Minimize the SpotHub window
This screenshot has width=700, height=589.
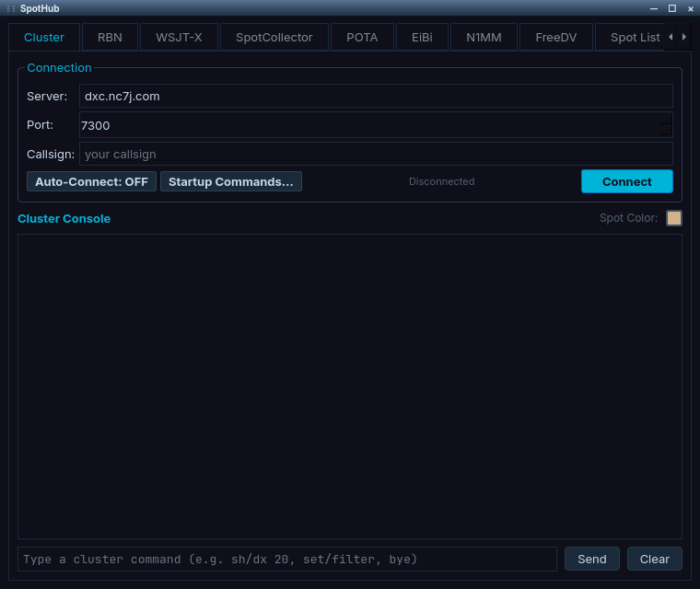coord(654,8)
